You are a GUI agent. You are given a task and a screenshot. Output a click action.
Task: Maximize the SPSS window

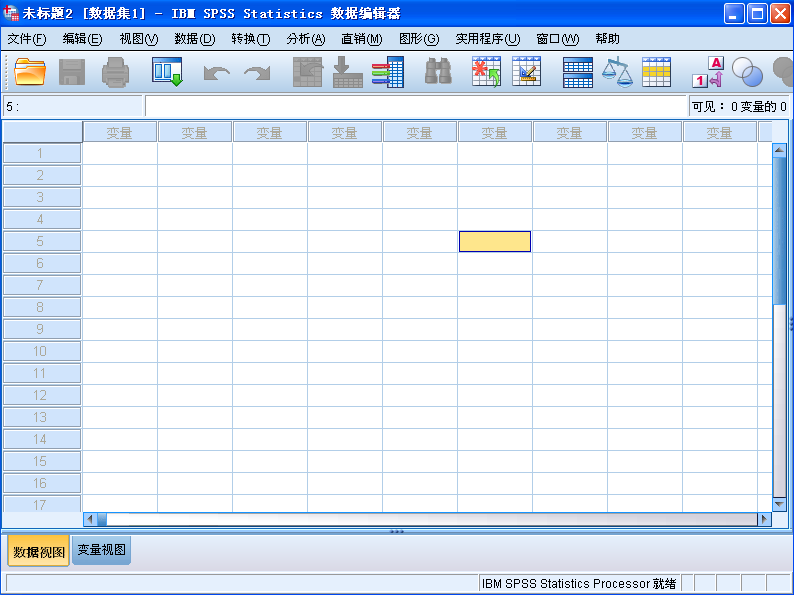click(757, 14)
